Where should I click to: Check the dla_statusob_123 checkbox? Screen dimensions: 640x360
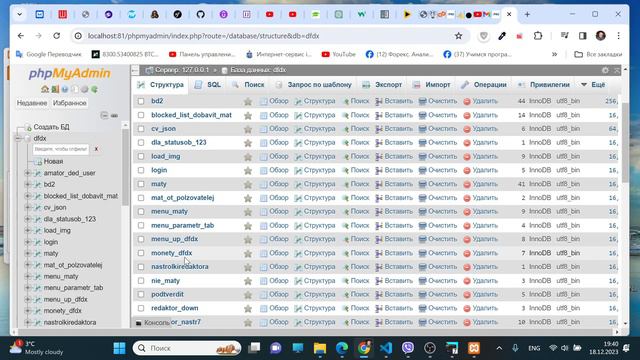click(x=141, y=143)
